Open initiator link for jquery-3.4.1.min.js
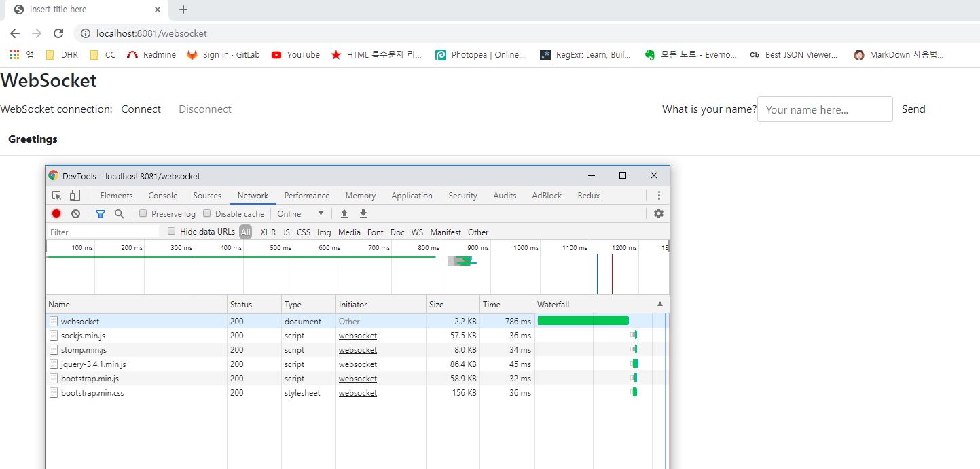 click(x=358, y=364)
